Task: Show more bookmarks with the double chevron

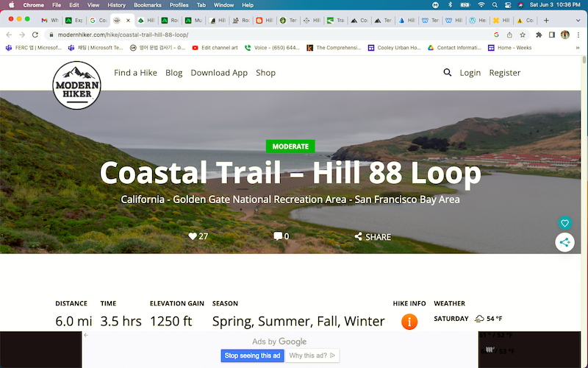Action: click(x=578, y=48)
